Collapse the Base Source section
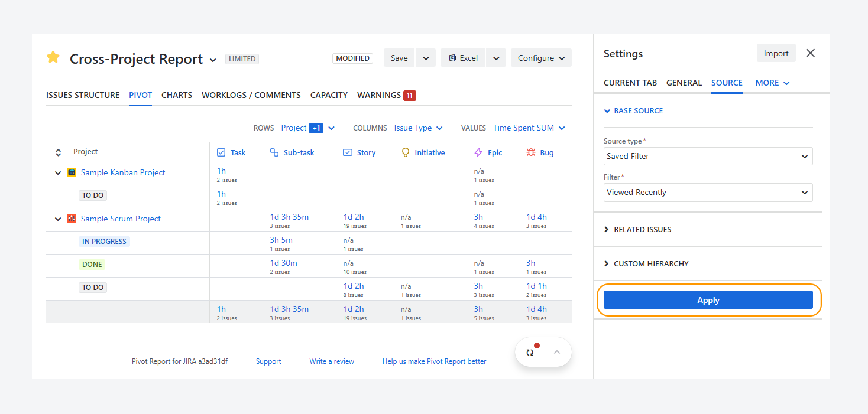This screenshot has height=414, width=868. pyautogui.click(x=633, y=111)
